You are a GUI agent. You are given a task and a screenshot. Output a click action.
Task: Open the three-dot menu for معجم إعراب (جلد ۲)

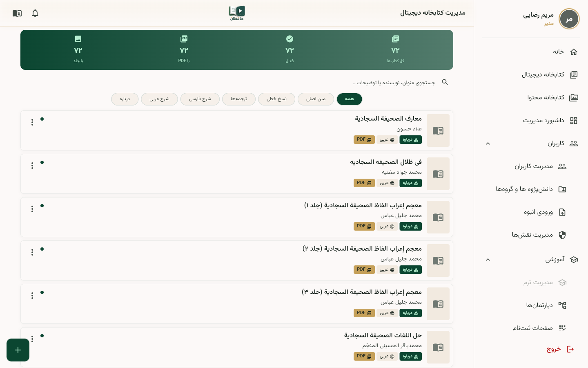pos(32,252)
